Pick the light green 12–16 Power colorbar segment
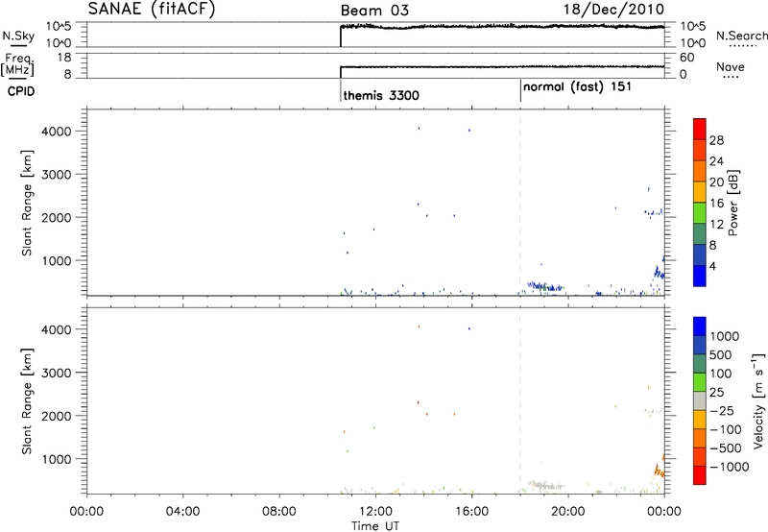 click(x=700, y=213)
